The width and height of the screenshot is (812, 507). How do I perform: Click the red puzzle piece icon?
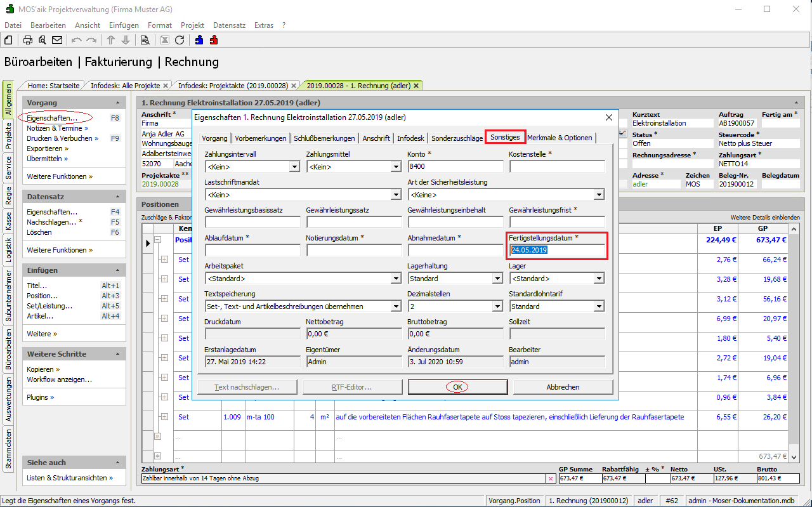click(214, 40)
